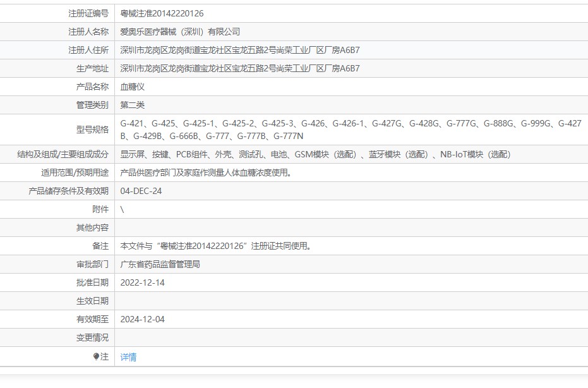This screenshot has width=588, height=388.
Task: Select the 04-DEC-24 value
Action: (141, 191)
